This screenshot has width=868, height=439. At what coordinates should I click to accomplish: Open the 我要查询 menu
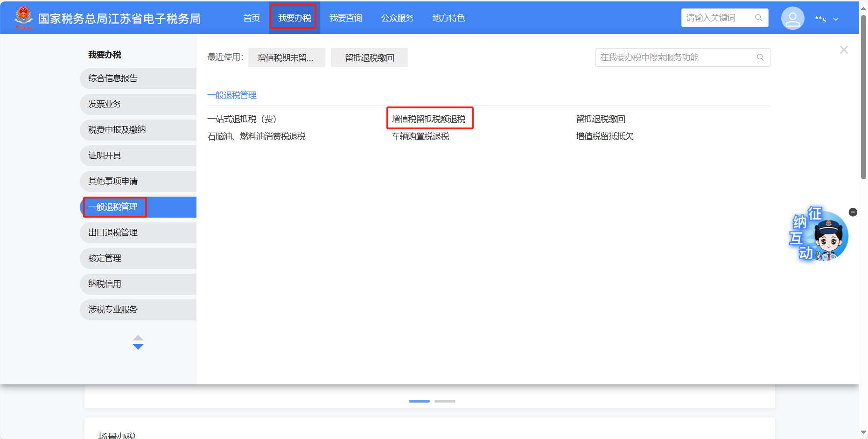[346, 18]
